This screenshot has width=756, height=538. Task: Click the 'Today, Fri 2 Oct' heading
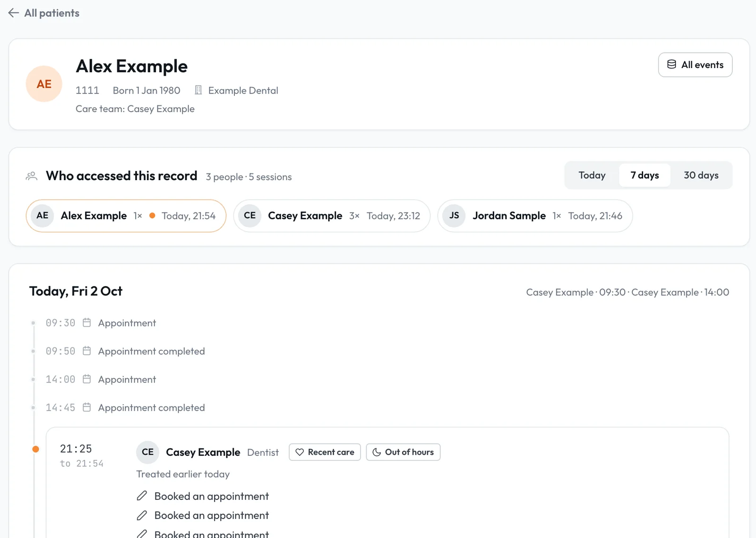(76, 291)
